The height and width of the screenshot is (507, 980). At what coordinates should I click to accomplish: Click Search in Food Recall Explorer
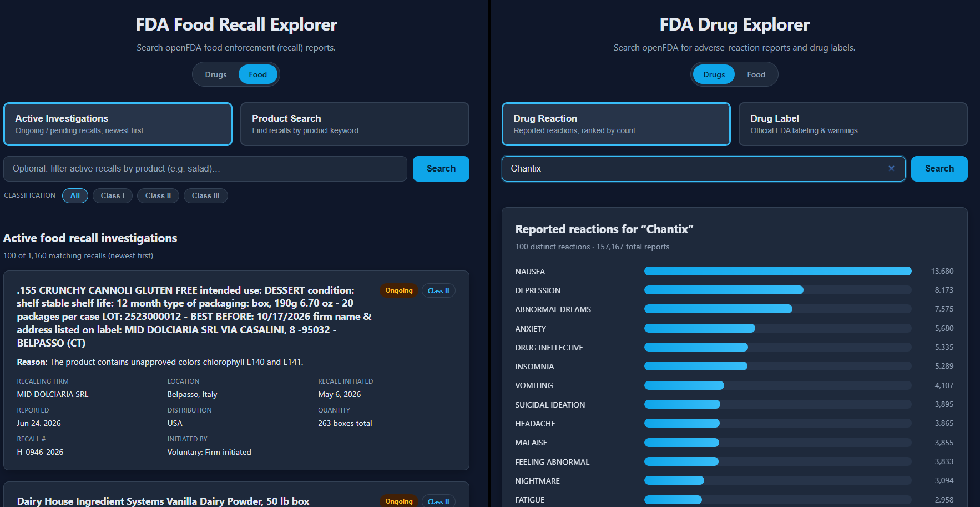(441, 169)
